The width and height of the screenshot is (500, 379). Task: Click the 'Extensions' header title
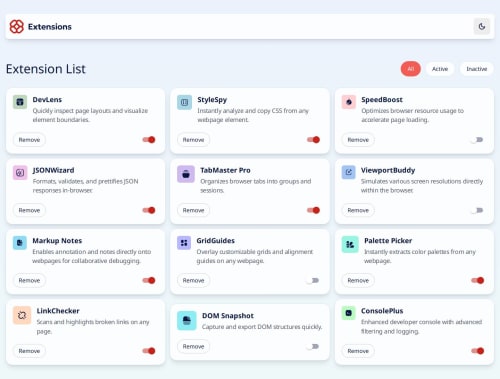click(50, 27)
